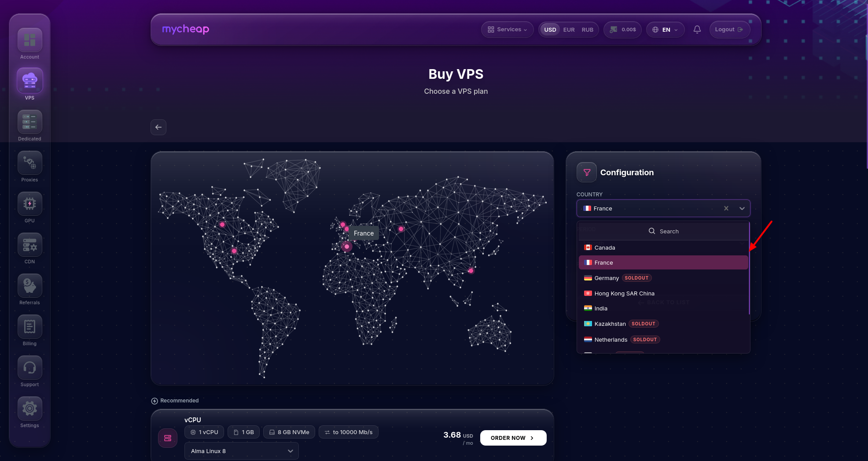
Task: Click the Configuration filter icon
Action: click(x=587, y=173)
